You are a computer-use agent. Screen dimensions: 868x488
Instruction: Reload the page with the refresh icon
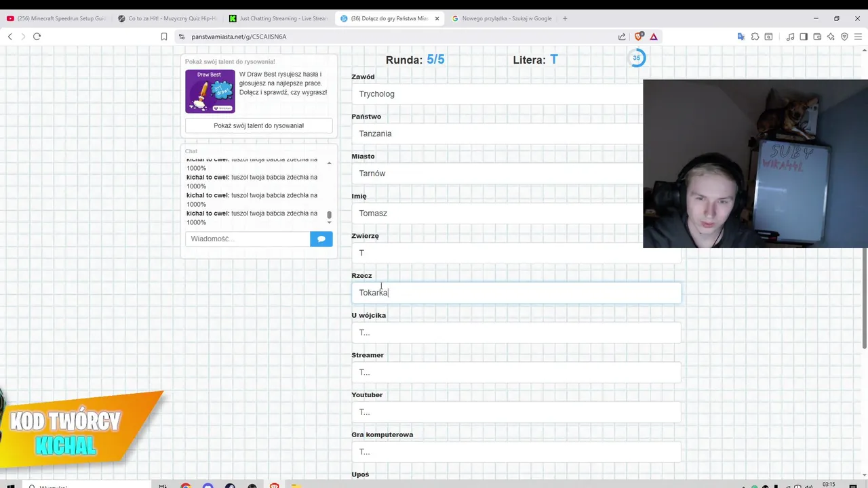point(37,37)
